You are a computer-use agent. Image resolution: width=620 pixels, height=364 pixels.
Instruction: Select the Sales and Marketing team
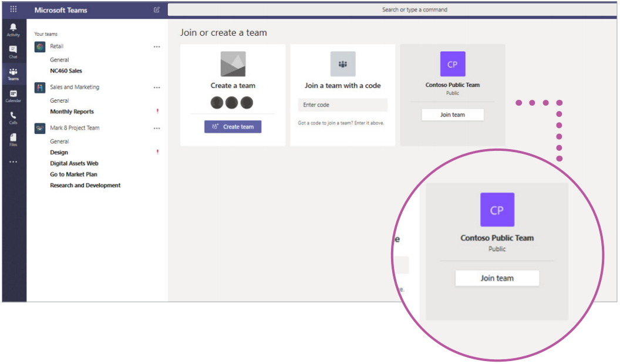point(75,87)
